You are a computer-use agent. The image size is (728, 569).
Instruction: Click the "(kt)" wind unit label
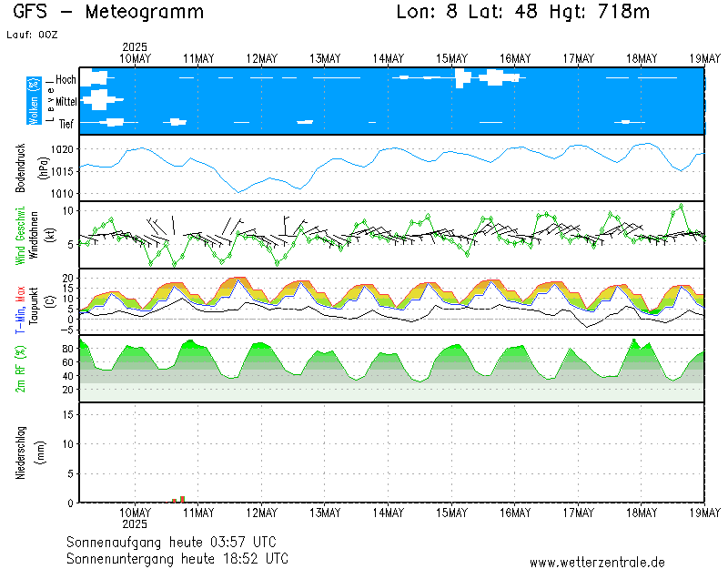click(x=50, y=235)
